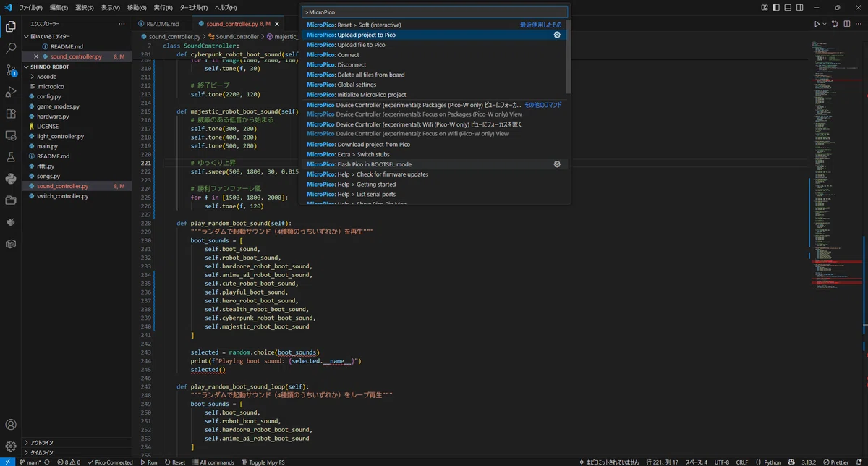This screenshot has width=868, height=466.
Task: Open the ターミナル(T) menu
Action: pyautogui.click(x=193, y=7)
